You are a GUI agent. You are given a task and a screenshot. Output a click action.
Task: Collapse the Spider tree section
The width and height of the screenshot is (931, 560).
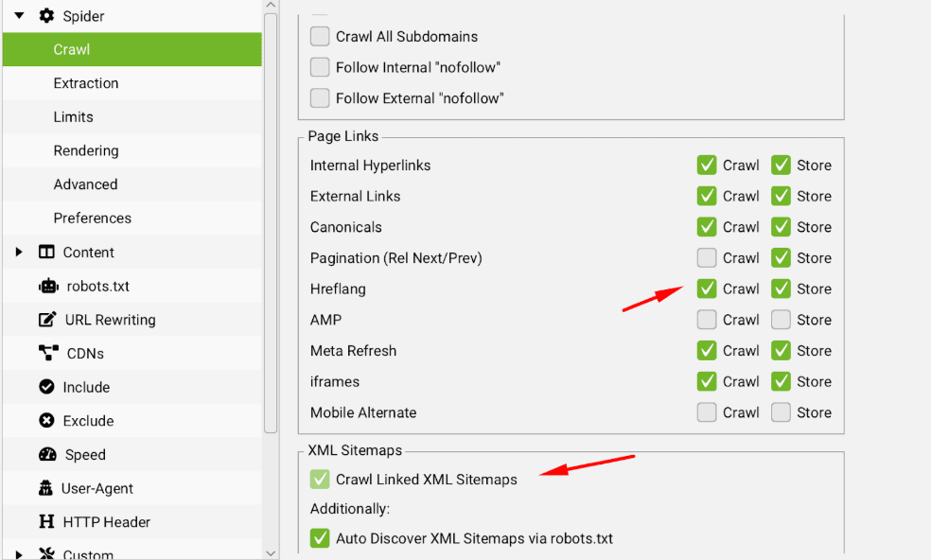[19, 16]
